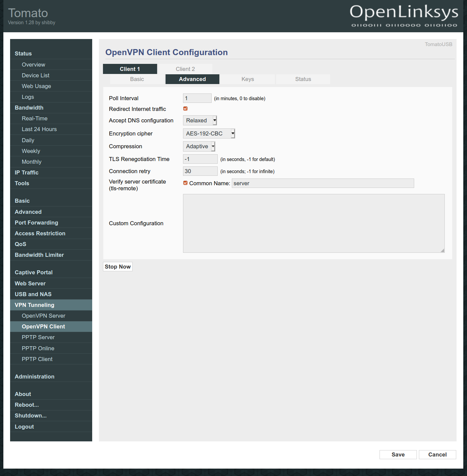Image resolution: width=467 pixels, height=476 pixels.
Task: Edit the Common Name field
Action: pos(322,183)
